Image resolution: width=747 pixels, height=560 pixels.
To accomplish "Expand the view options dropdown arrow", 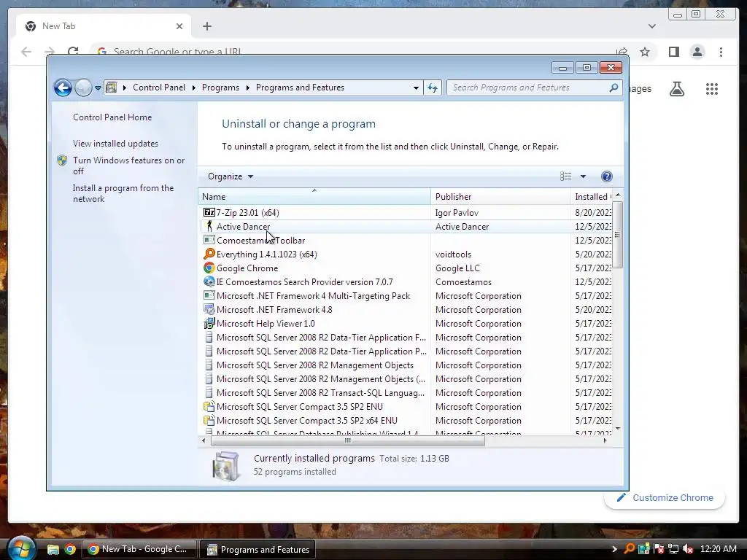I will point(583,176).
